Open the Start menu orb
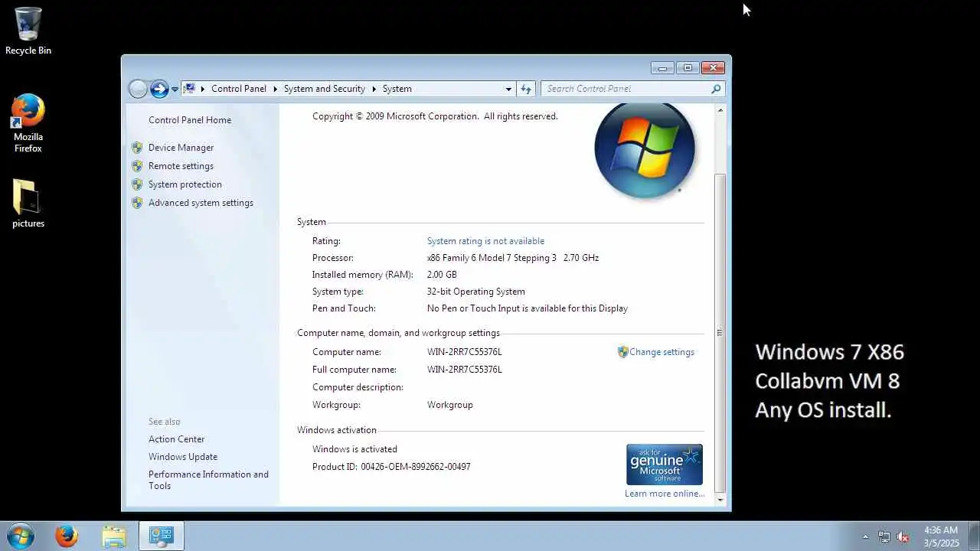 21,536
